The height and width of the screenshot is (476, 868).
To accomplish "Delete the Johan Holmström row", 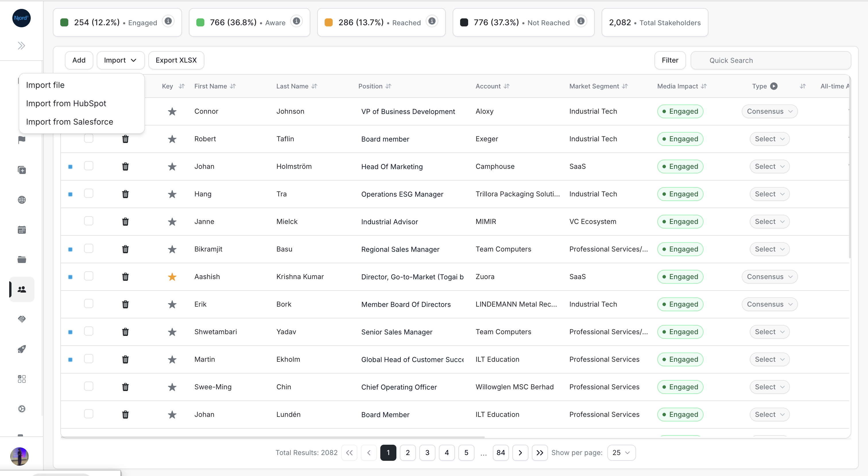I will (125, 167).
